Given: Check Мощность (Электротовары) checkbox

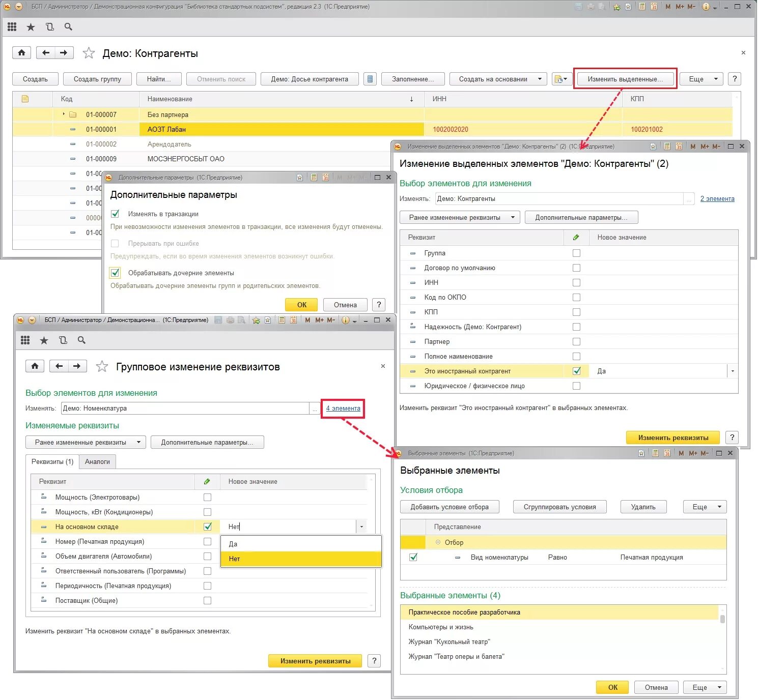Looking at the screenshot, I should click(x=207, y=497).
